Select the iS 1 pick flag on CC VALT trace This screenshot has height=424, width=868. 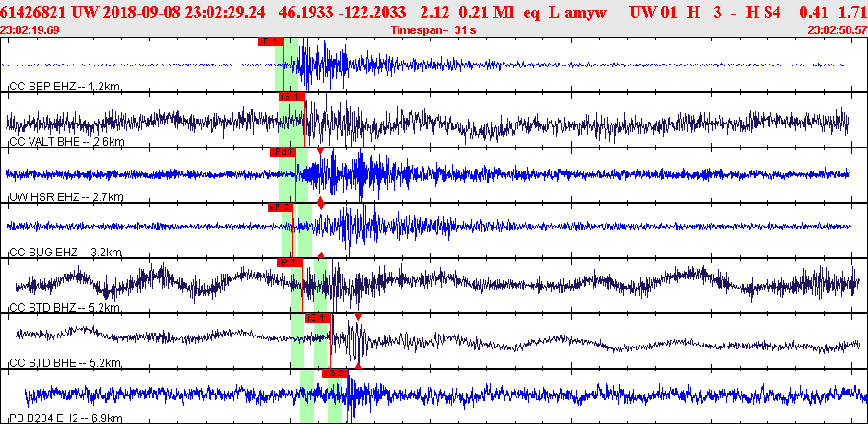[292, 97]
